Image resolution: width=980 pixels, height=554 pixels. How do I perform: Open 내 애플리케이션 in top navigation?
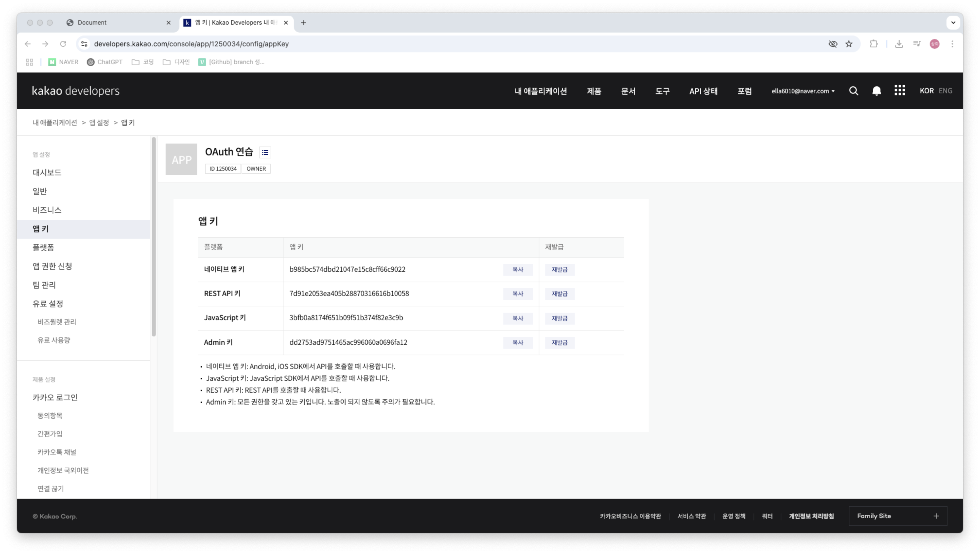[541, 91]
